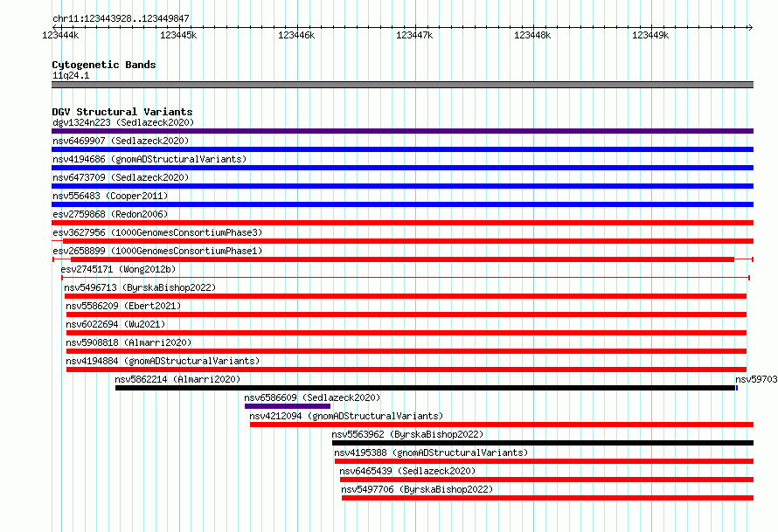Click the 123449k ruler position
778x532 pixels.
(650, 35)
